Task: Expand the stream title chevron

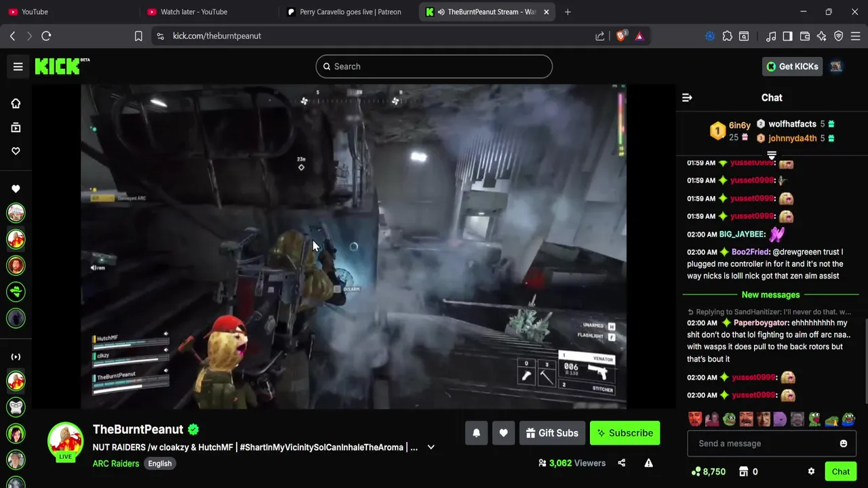Action: pos(431,447)
